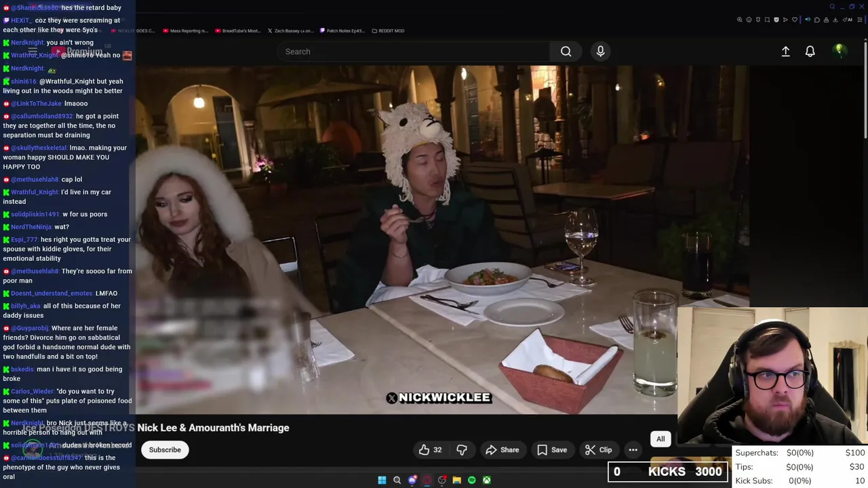The width and height of the screenshot is (868, 488).
Task: Open Discord from the taskbar
Action: pos(412,480)
